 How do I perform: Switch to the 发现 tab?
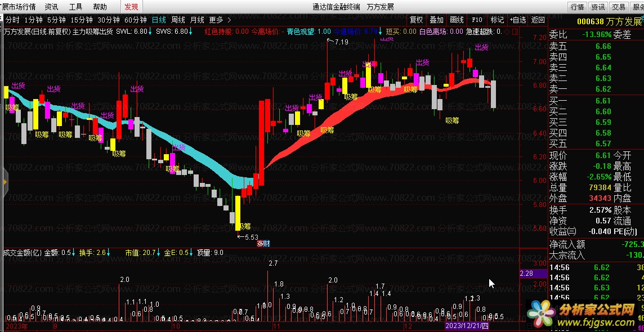(x=131, y=7)
